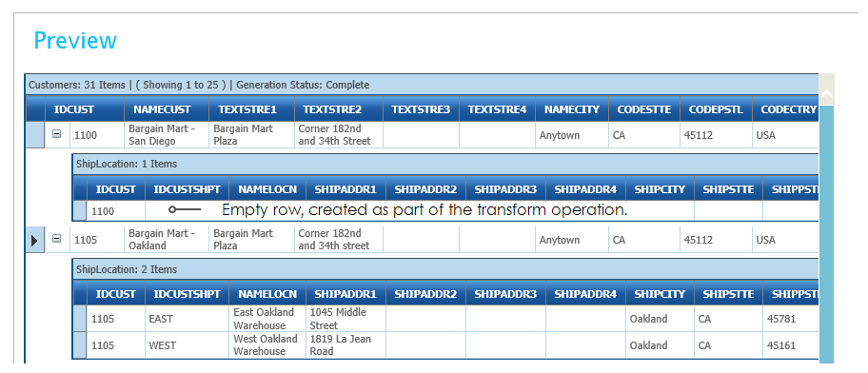Click the postal code 45781 cell
This screenshot has width=868, height=373.
(x=791, y=319)
